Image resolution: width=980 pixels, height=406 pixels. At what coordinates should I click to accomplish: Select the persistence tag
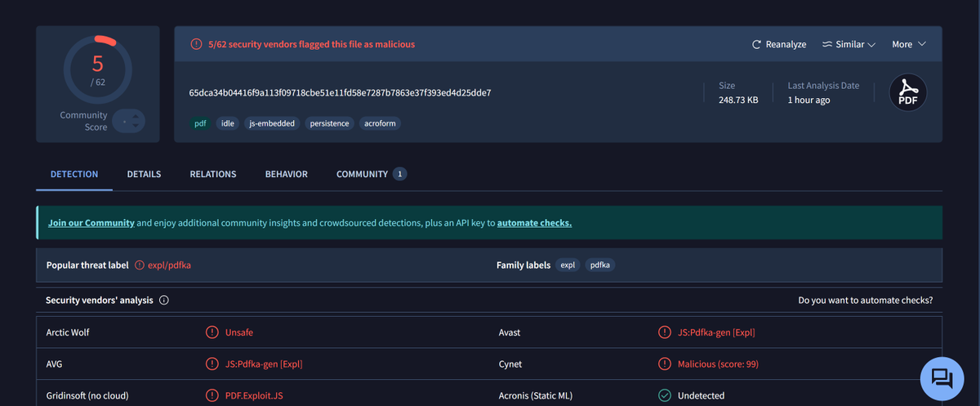point(330,123)
